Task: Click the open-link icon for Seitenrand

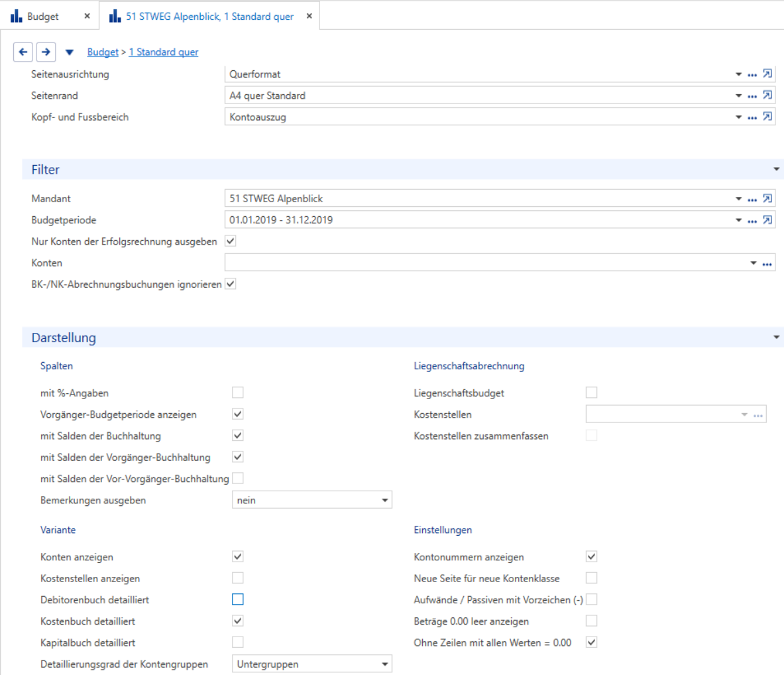Action: click(x=767, y=95)
